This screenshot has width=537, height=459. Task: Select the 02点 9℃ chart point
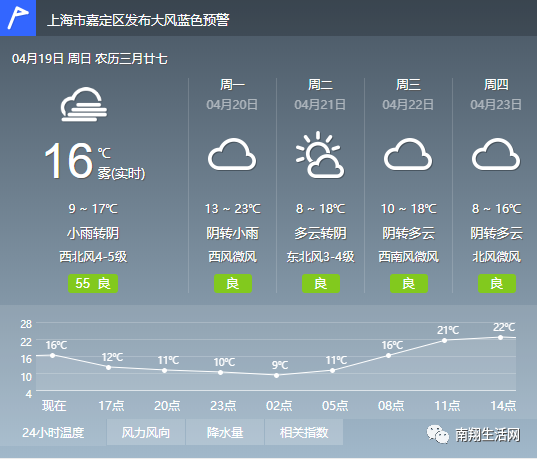click(276, 375)
